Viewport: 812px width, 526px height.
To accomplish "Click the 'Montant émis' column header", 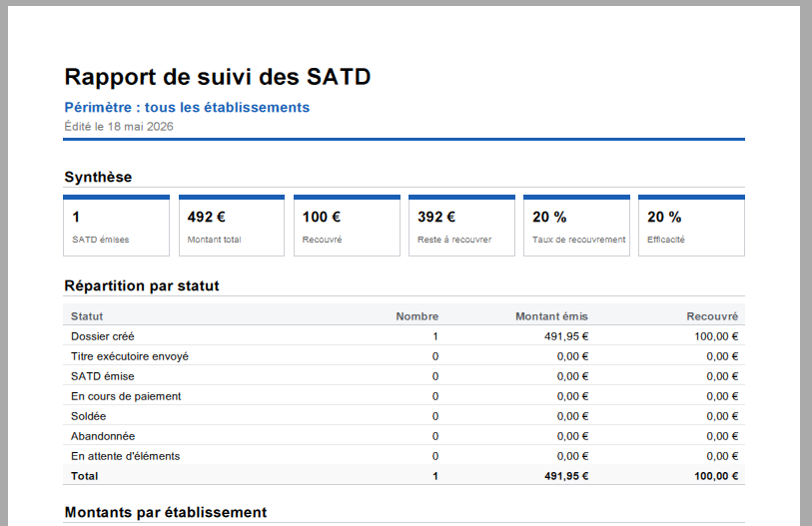I will [x=551, y=316].
